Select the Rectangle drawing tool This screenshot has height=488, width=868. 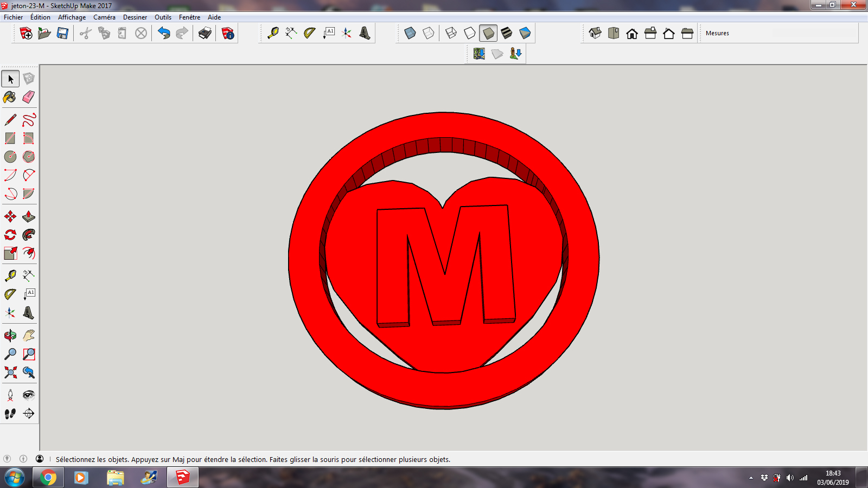pyautogui.click(x=10, y=138)
